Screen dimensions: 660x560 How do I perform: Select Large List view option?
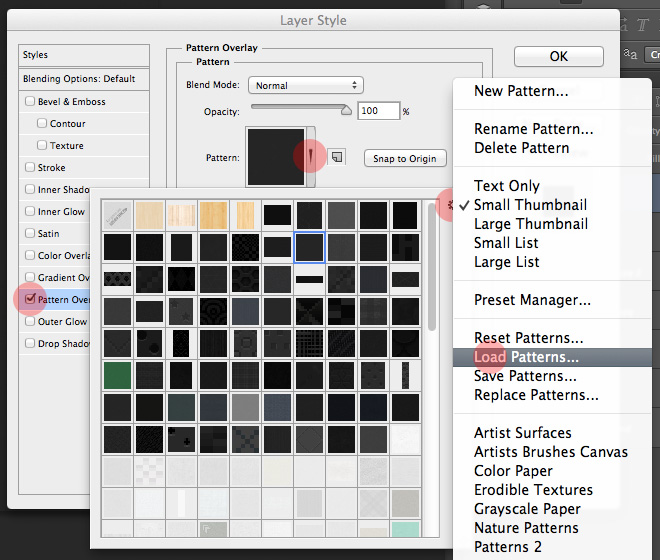pyautogui.click(x=506, y=262)
